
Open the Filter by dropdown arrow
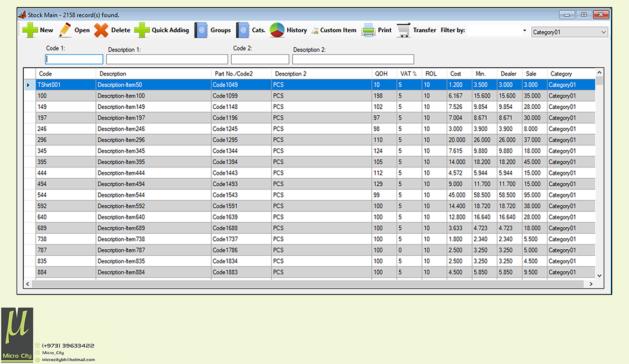pos(524,31)
